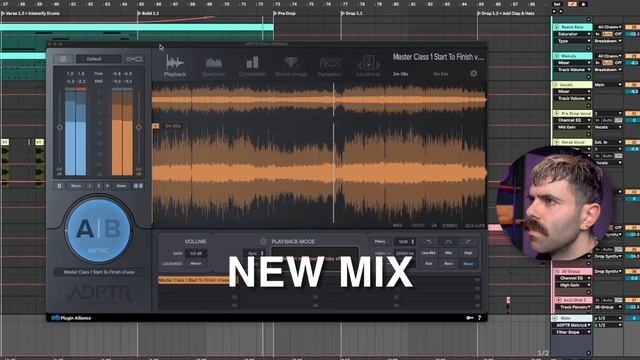This screenshot has height=360, width=640.
Task: Select the high-pass filter shape icon
Action: [x=468, y=242]
